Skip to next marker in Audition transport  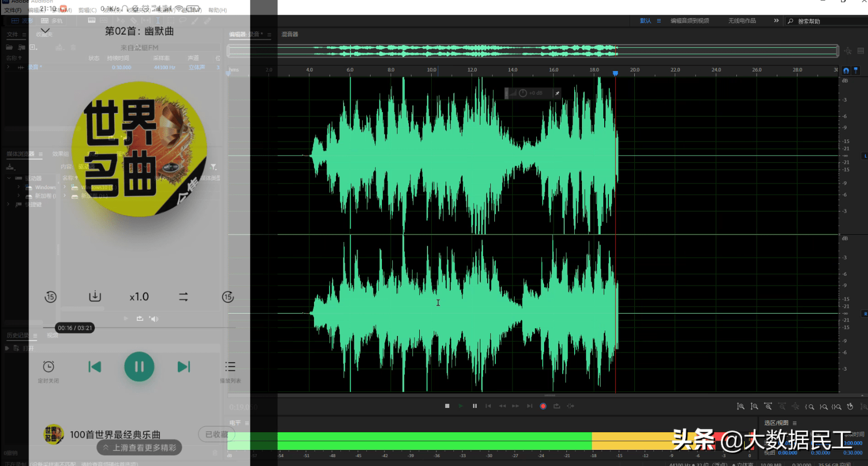click(x=529, y=406)
